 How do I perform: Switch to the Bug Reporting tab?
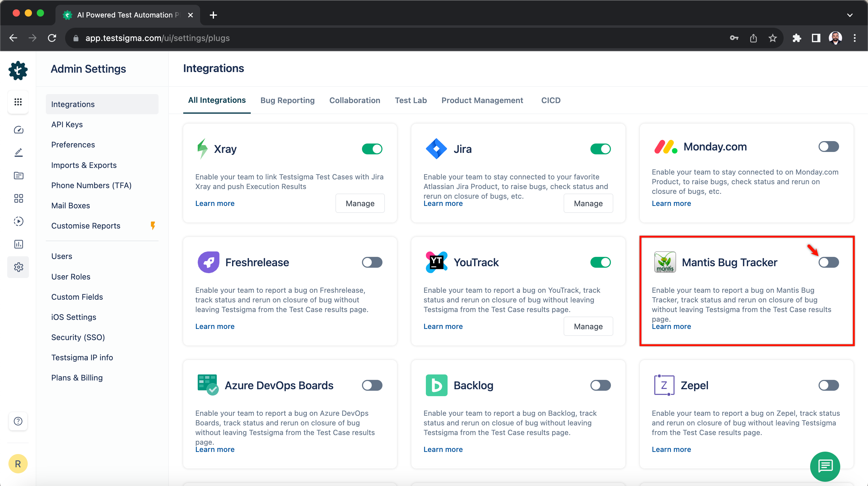(287, 100)
